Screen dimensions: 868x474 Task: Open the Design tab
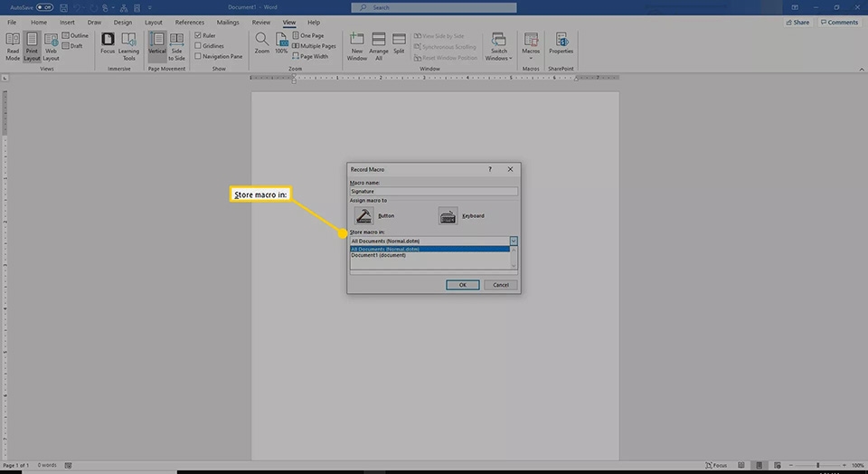(123, 22)
